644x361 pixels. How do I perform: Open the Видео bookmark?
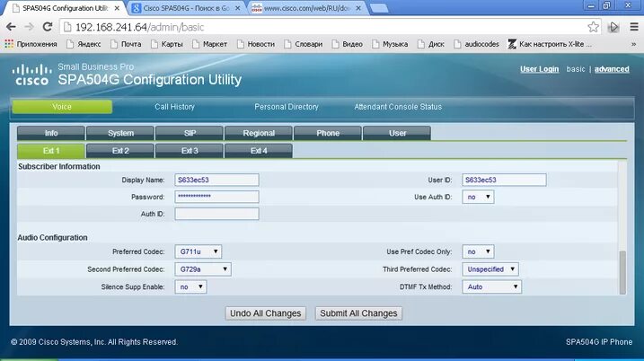pos(348,44)
